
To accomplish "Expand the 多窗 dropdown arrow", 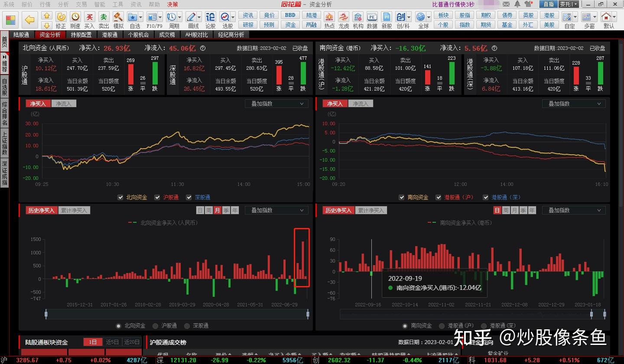I will tap(595, 17).
